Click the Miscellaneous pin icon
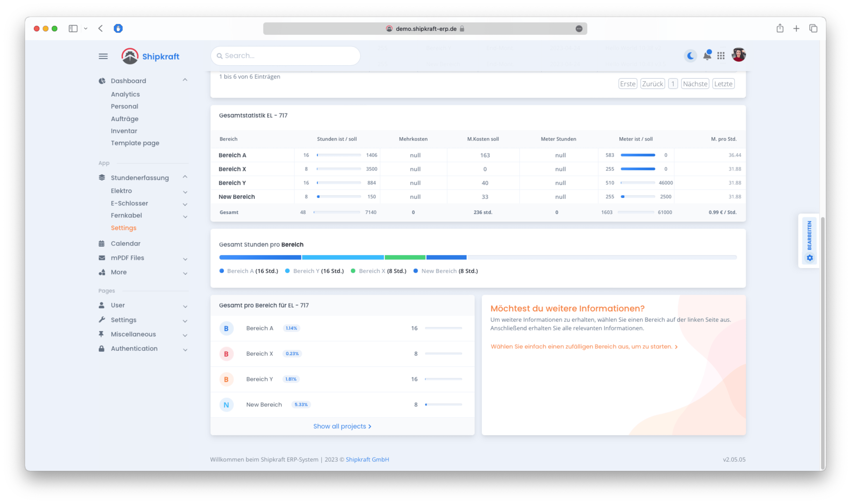The width and height of the screenshot is (851, 504). point(101,334)
